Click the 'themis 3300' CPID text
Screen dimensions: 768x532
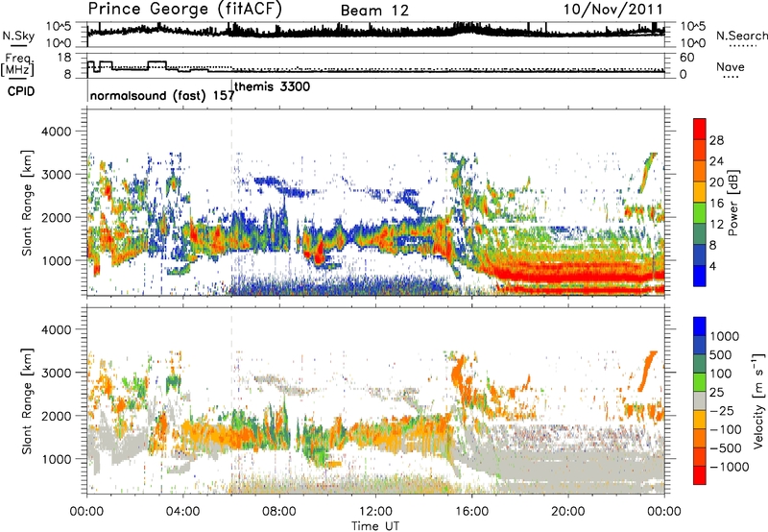click(273, 86)
